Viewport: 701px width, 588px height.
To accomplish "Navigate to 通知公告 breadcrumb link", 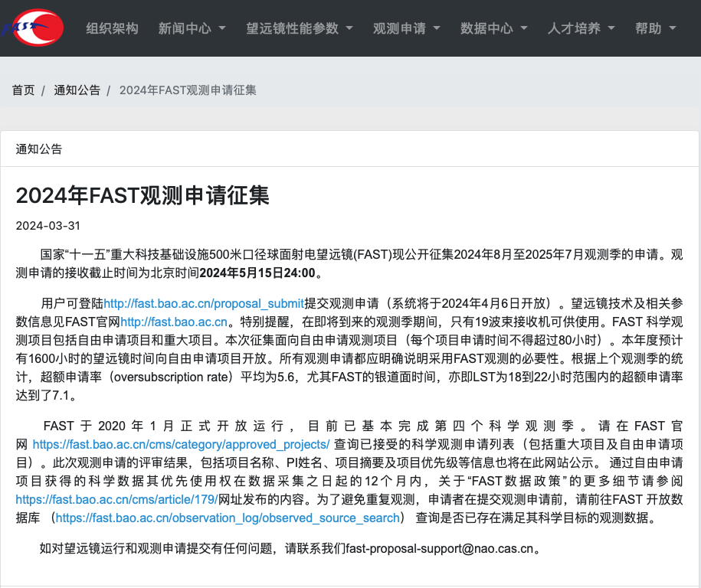I will coord(77,90).
